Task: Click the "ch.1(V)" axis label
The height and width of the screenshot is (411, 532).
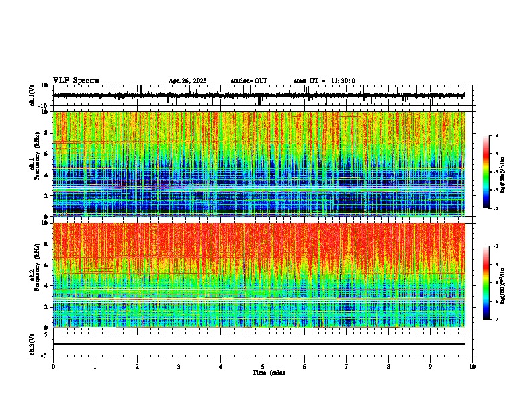Action: (x=32, y=95)
